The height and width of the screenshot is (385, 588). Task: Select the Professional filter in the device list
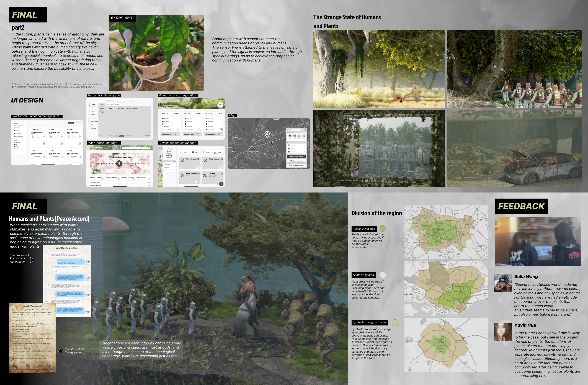pos(167,165)
